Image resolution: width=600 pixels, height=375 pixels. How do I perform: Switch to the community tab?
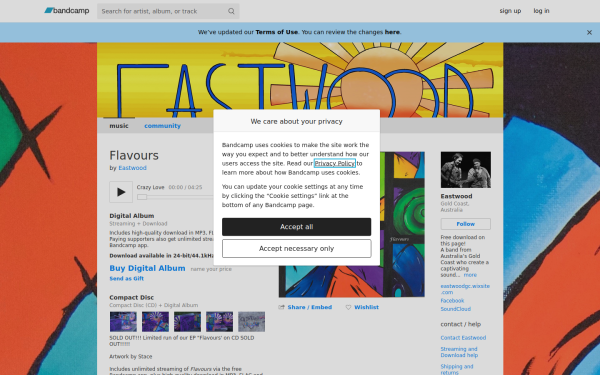point(162,126)
